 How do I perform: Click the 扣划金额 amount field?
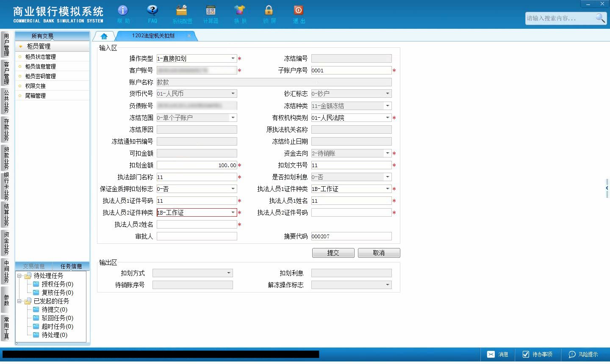click(x=197, y=165)
